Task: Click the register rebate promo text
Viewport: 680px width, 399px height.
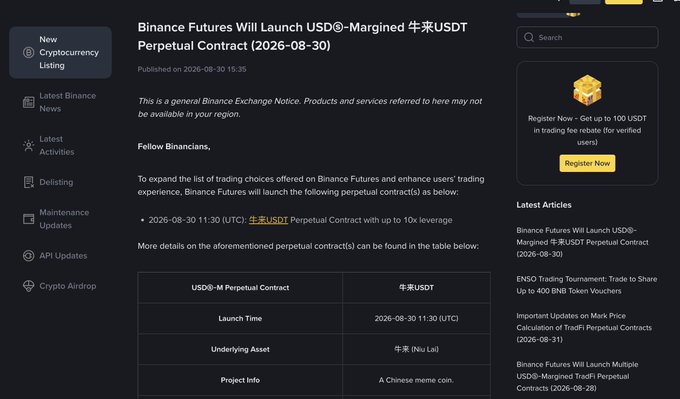Action: [587, 130]
